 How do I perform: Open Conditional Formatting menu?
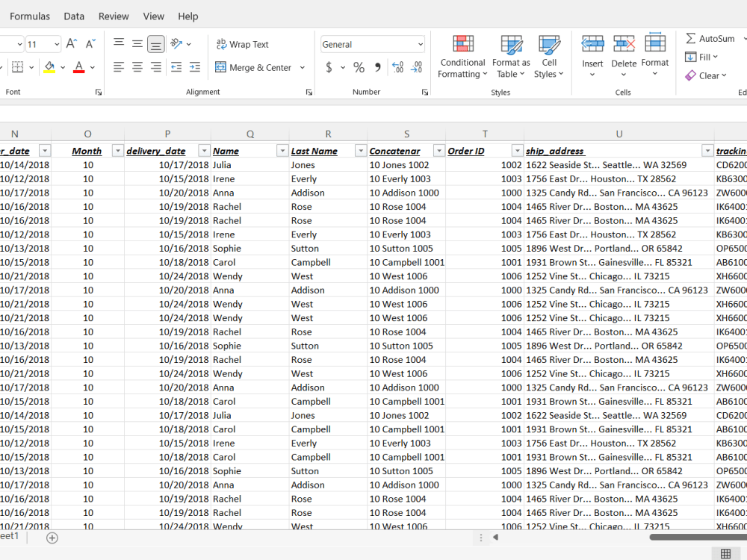[x=462, y=57]
